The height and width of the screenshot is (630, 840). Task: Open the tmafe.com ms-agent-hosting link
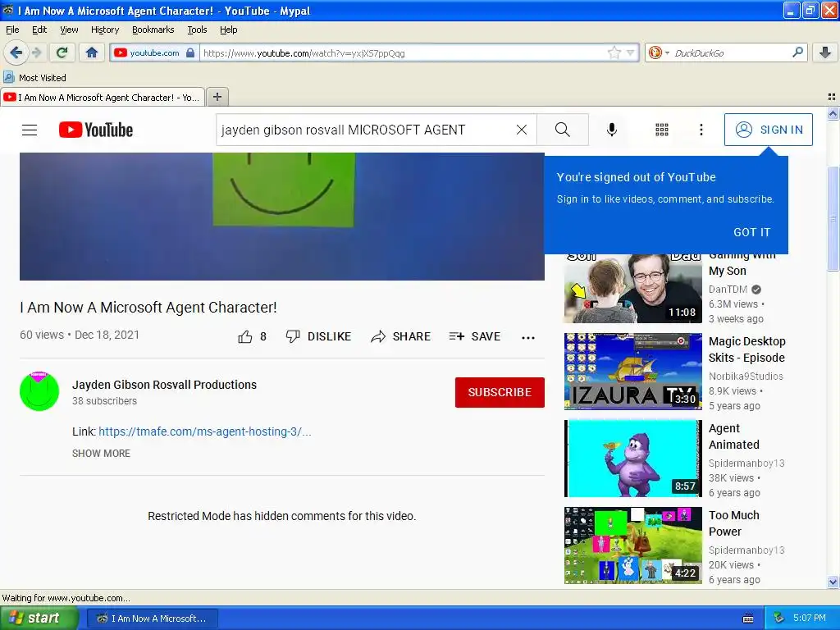click(204, 431)
